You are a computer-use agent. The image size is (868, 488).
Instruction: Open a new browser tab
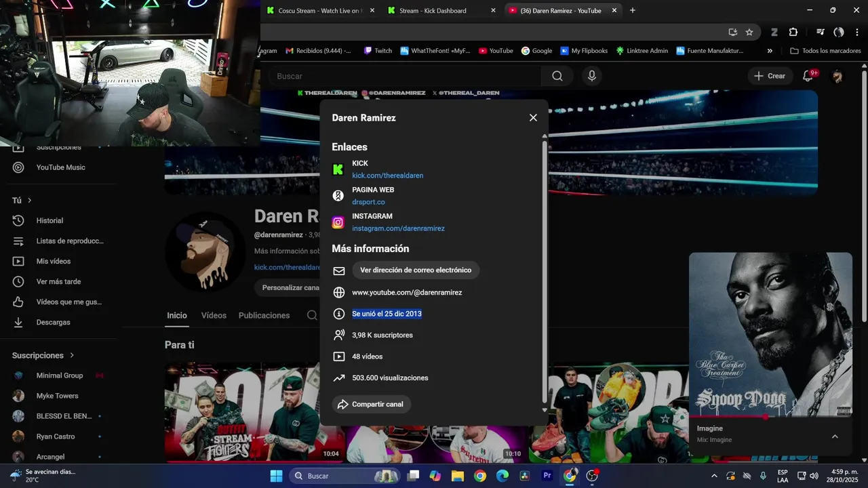[x=632, y=10]
